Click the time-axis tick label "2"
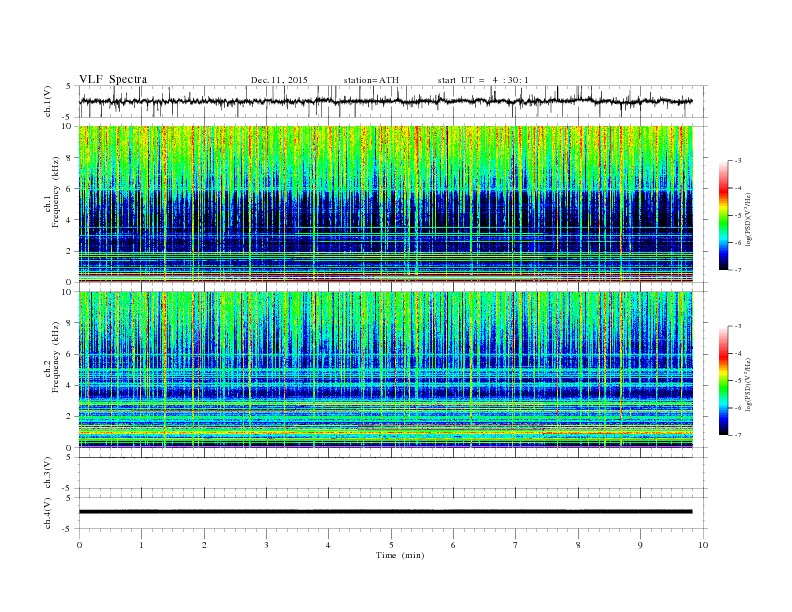This screenshot has height=612, width=792. [x=204, y=545]
